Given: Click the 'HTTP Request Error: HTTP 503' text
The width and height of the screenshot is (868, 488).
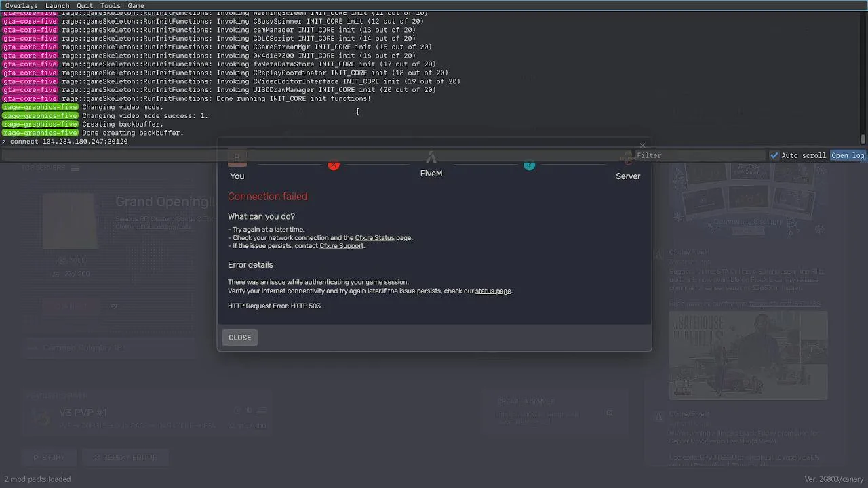Looking at the screenshot, I should click(274, 306).
